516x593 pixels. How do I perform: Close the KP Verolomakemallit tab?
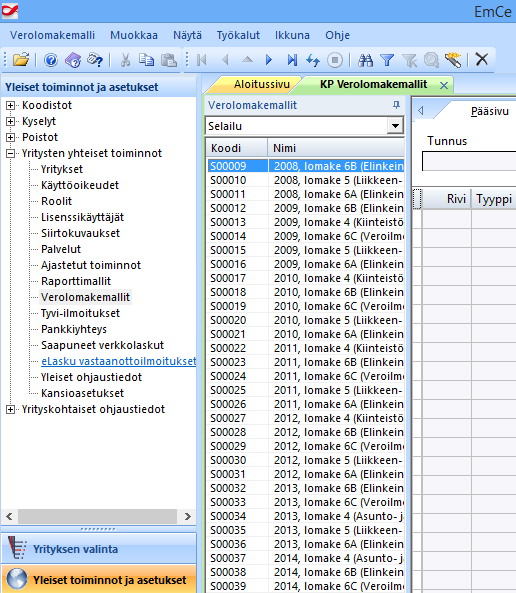[x=444, y=85]
